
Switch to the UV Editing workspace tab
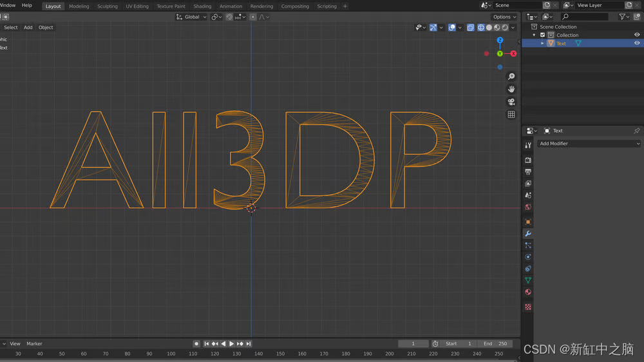137,6
